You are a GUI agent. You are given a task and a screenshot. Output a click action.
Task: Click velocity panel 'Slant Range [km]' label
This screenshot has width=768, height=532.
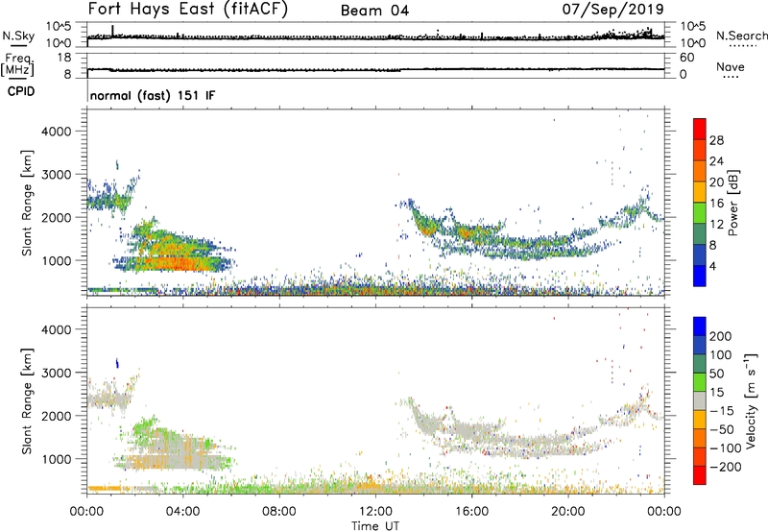click(x=27, y=401)
